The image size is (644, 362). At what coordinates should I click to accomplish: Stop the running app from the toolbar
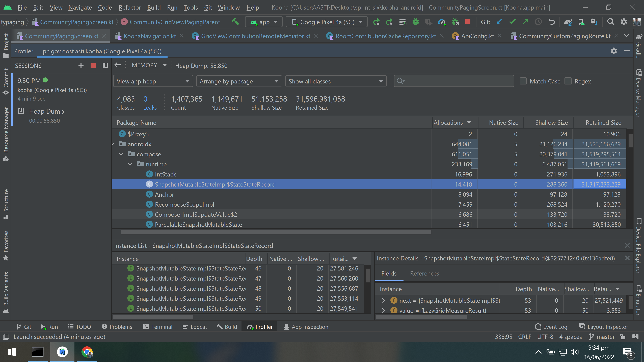point(468,22)
